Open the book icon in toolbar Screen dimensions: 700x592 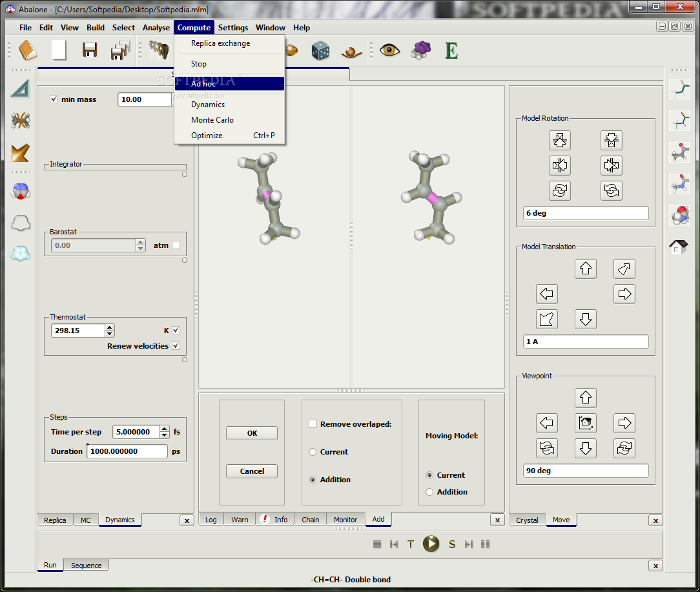point(28,50)
